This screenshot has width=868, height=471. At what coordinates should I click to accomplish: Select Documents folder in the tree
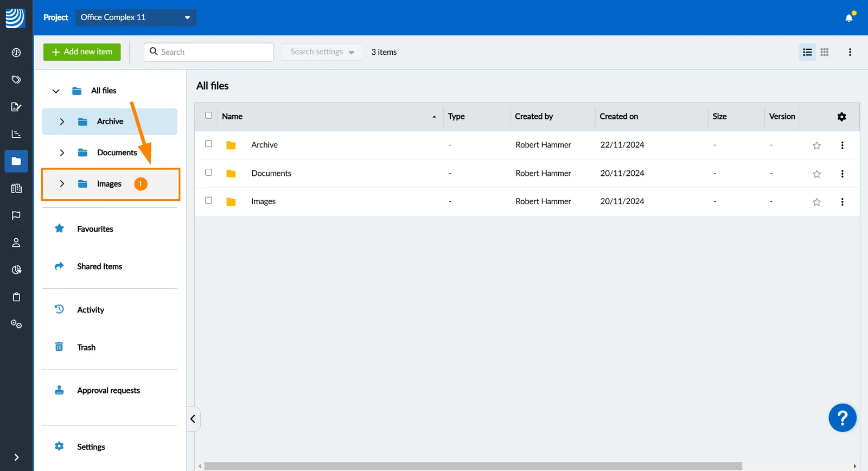117,153
